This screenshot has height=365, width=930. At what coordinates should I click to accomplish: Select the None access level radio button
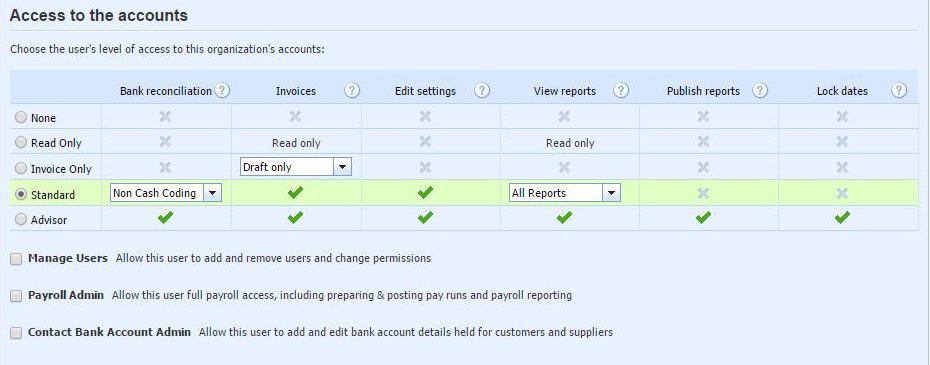pyautogui.click(x=21, y=118)
